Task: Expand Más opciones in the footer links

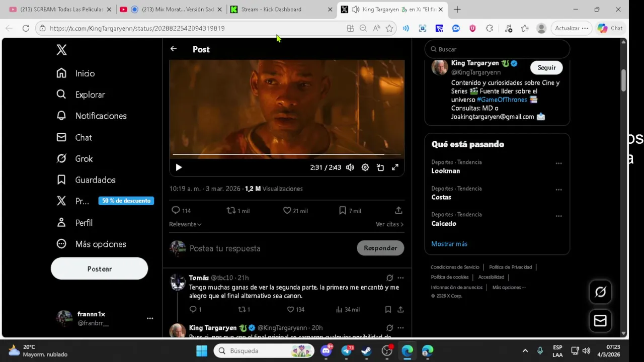Action: [x=509, y=288]
